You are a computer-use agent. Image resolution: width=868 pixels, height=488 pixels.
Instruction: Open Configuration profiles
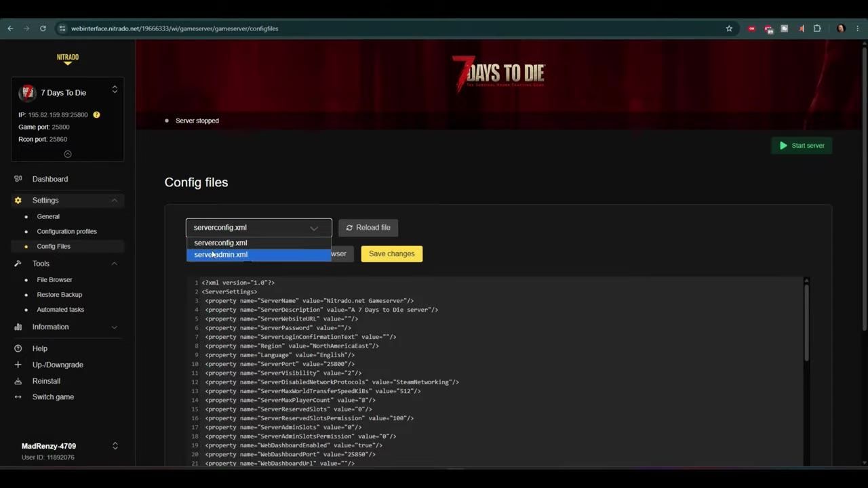(x=66, y=232)
